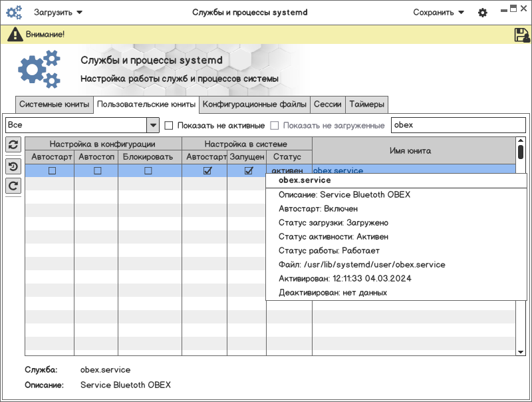Image resolution: width=532 pixels, height=402 pixels.
Task: Click the warning triangle icon
Action: pos(16,34)
